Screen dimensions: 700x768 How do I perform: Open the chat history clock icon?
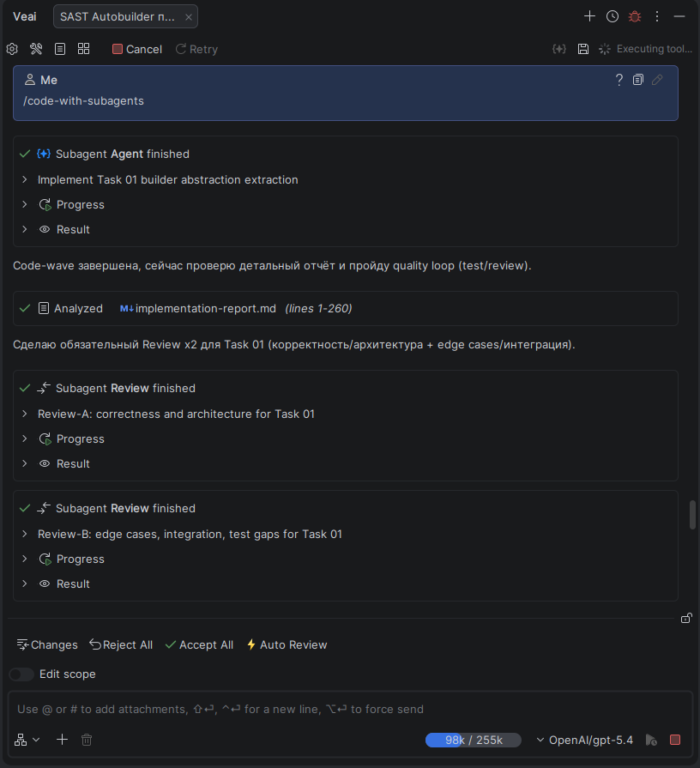pos(612,16)
